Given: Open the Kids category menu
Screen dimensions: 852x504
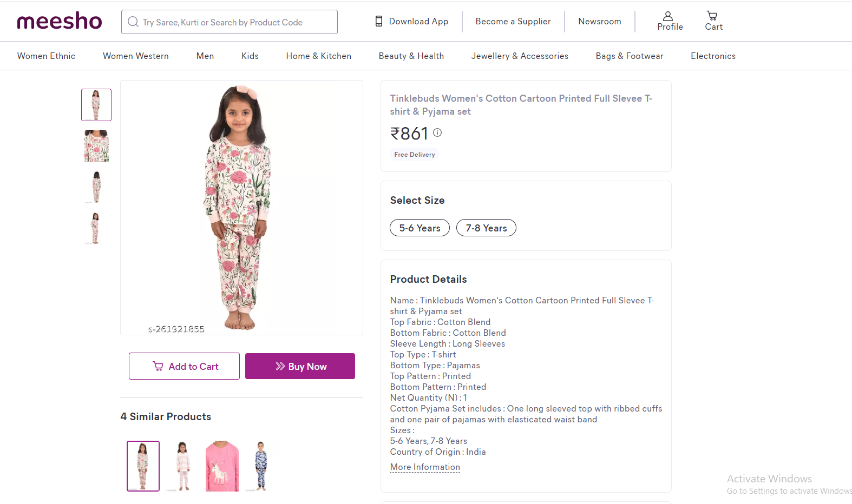Looking at the screenshot, I should coord(250,56).
